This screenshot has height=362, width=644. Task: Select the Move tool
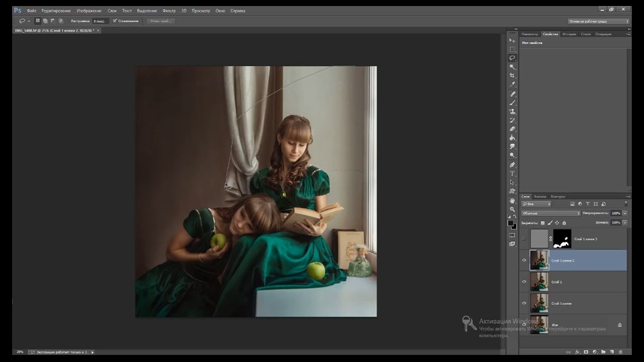512,40
